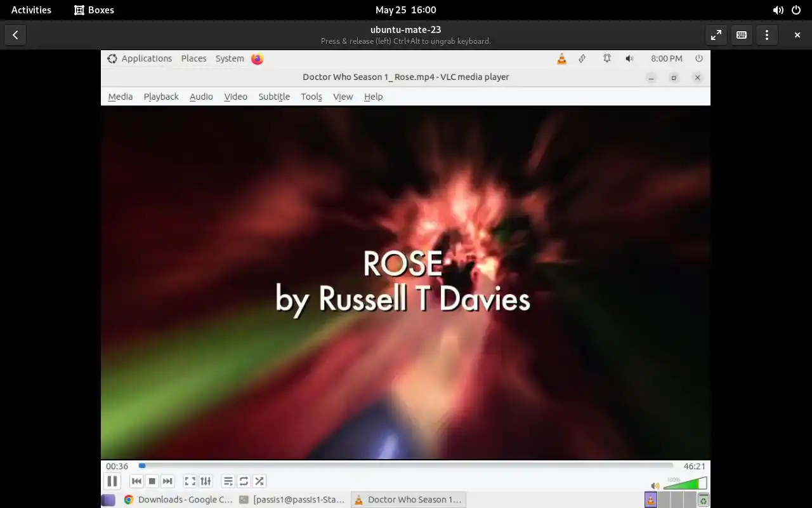812x508 pixels.
Task: Stop playback with the square stop button
Action: point(152,481)
